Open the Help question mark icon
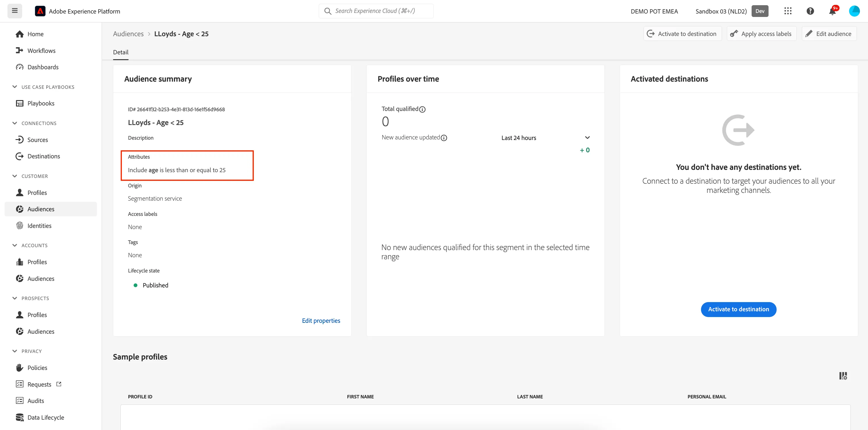The width and height of the screenshot is (868, 430). 810,11
